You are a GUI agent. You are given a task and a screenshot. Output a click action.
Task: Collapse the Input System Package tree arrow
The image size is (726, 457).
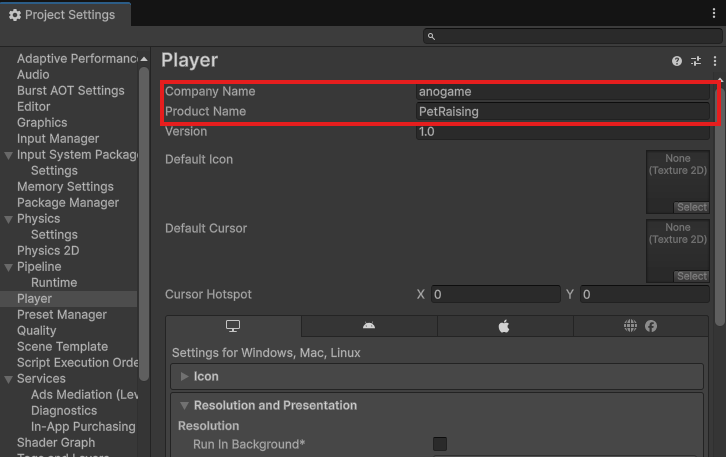click(8, 155)
